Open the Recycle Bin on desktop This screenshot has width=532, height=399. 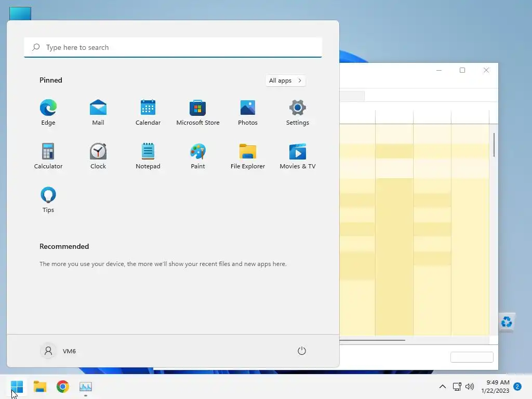[507, 322]
